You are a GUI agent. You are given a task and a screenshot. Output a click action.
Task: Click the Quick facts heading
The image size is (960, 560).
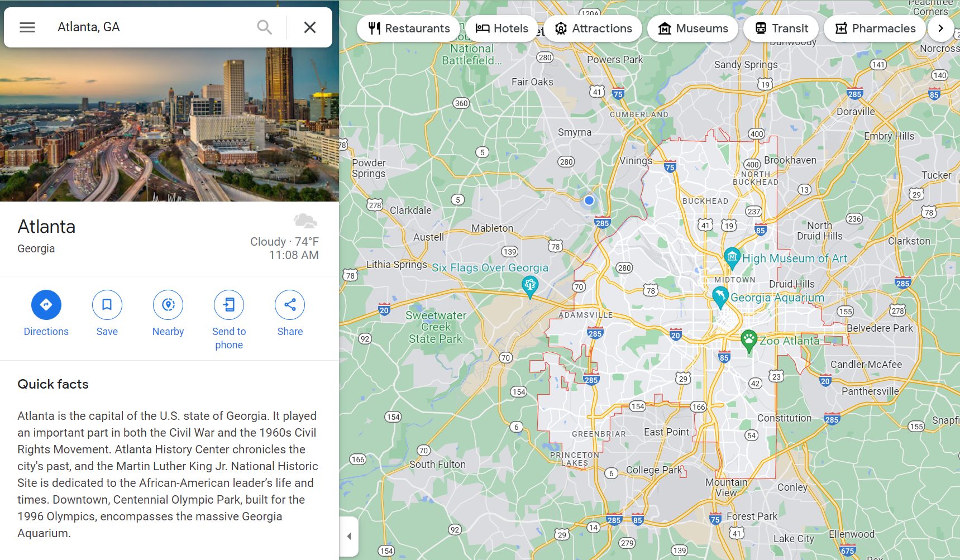[53, 384]
